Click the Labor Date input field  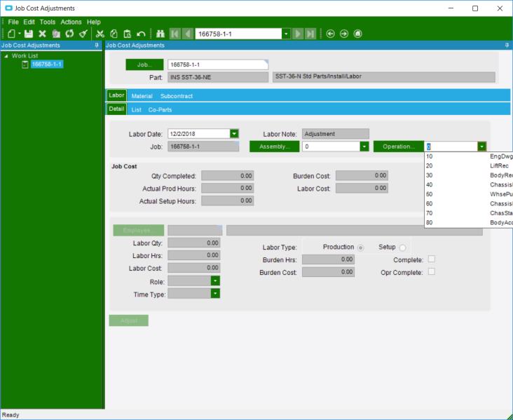199,133
